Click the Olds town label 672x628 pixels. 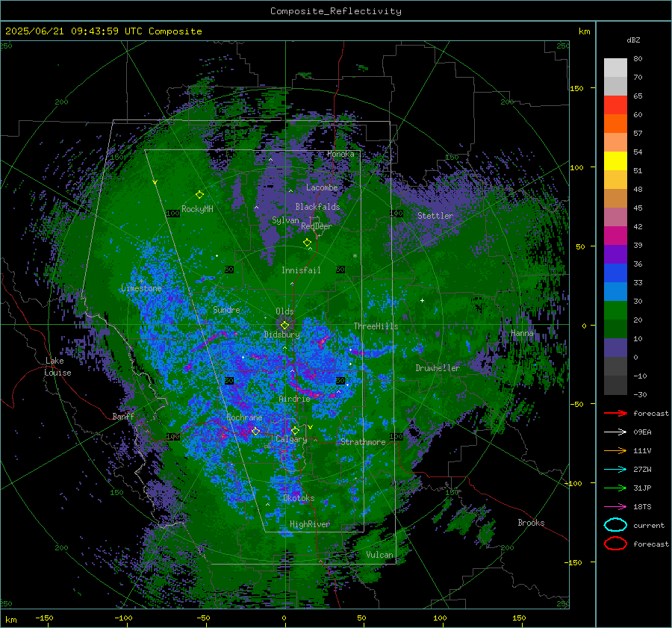pos(284,311)
